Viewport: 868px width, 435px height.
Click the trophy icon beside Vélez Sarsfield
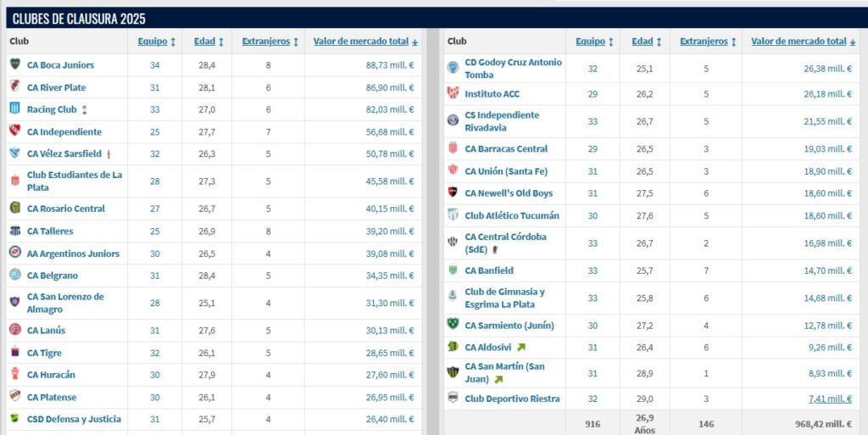point(109,153)
